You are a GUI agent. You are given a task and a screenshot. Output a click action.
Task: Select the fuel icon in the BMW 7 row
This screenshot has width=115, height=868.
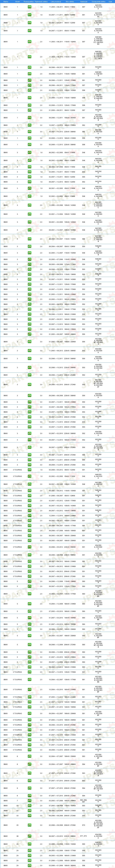tap(29, 801)
